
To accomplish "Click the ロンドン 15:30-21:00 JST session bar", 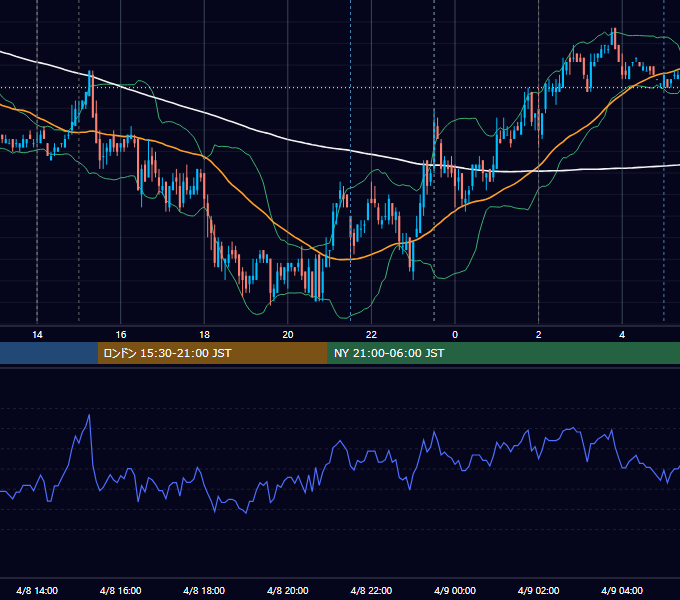I will (212, 353).
